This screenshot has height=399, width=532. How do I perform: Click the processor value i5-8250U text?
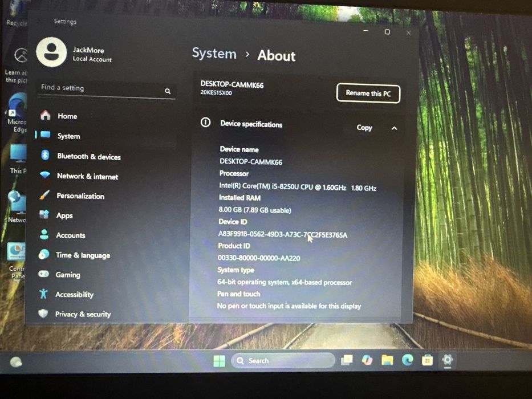click(x=298, y=187)
